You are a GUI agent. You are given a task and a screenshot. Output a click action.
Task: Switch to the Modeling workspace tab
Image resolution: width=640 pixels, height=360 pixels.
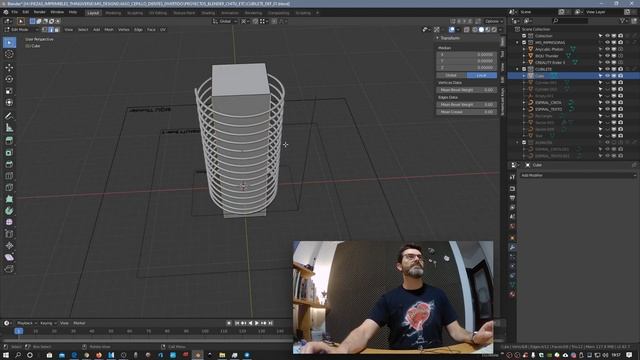coord(113,13)
